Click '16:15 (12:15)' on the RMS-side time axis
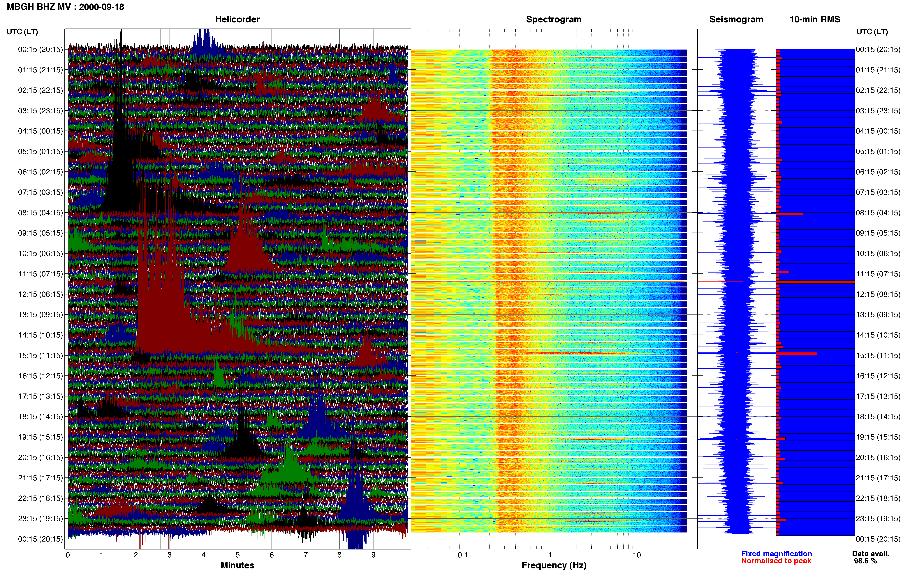This screenshot has height=578, width=924. tap(878, 376)
